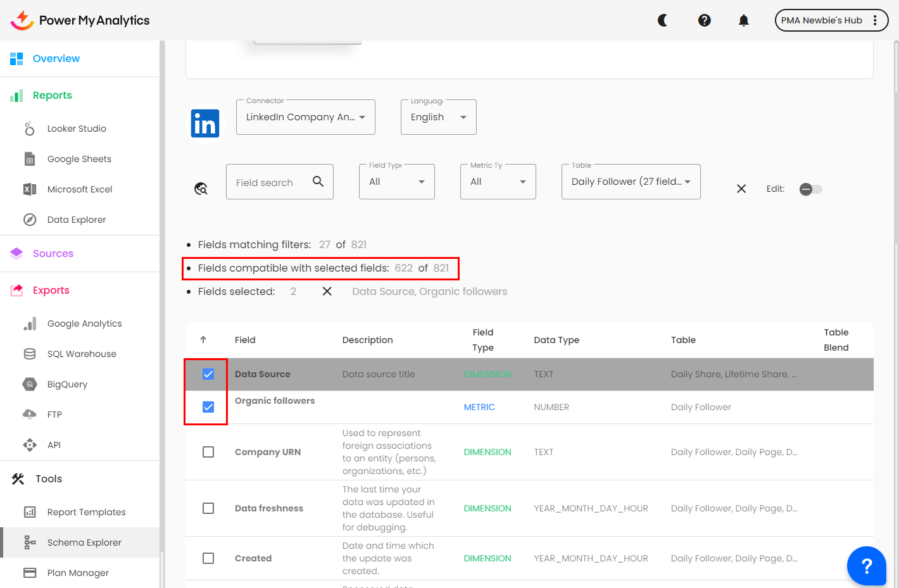This screenshot has width=899, height=588.
Task: Open the Table filter dropdown
Action: point(631,182)
